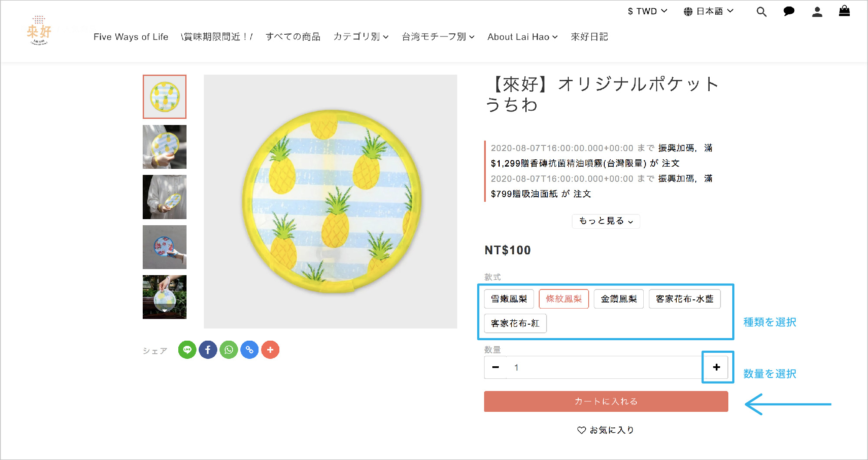Open the About Lai Hao menu
The image size is (868, 460).
point(522,37)
